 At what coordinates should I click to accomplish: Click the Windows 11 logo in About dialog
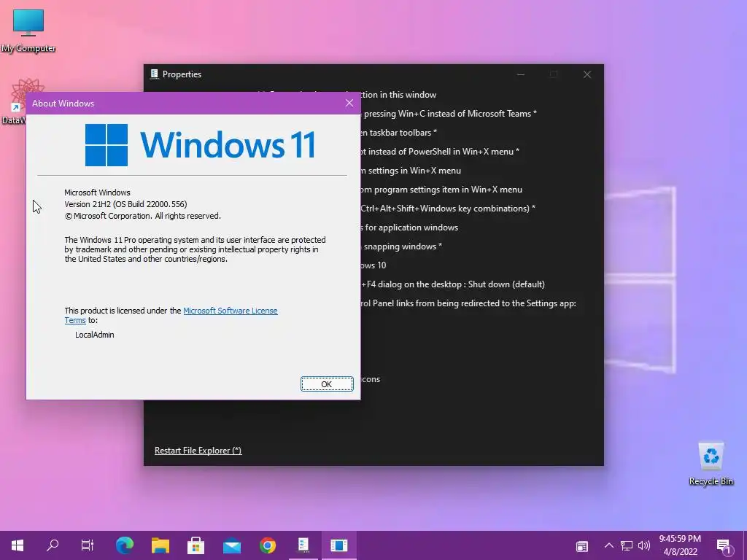coord(200,145)
